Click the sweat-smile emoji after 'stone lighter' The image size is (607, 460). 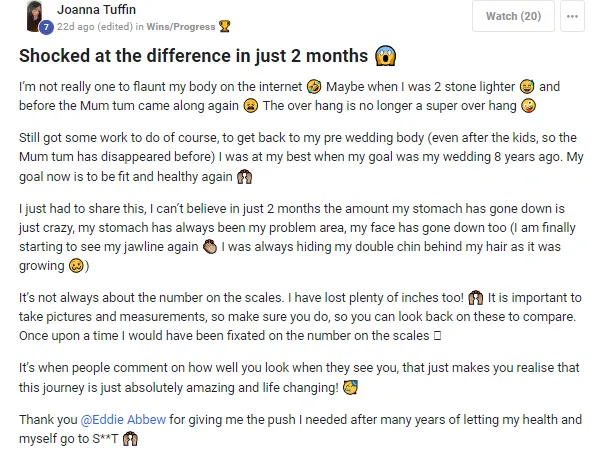coord(527,86)
